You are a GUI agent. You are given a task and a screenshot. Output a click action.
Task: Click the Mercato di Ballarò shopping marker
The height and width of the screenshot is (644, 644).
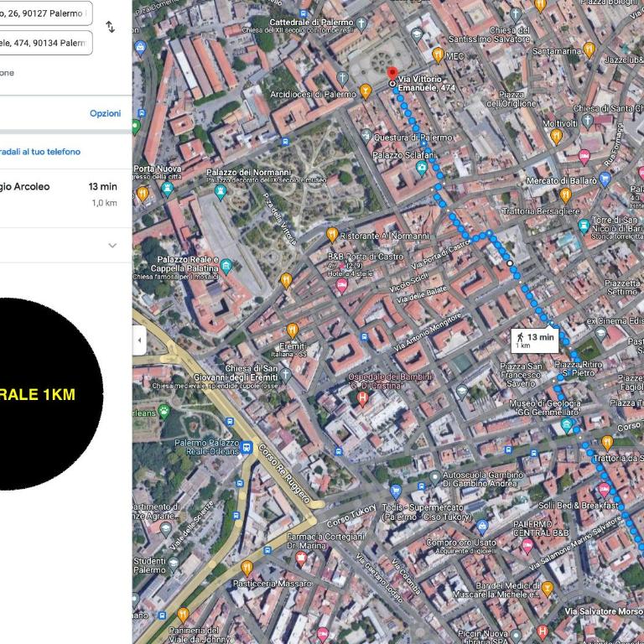click(604, 179)
